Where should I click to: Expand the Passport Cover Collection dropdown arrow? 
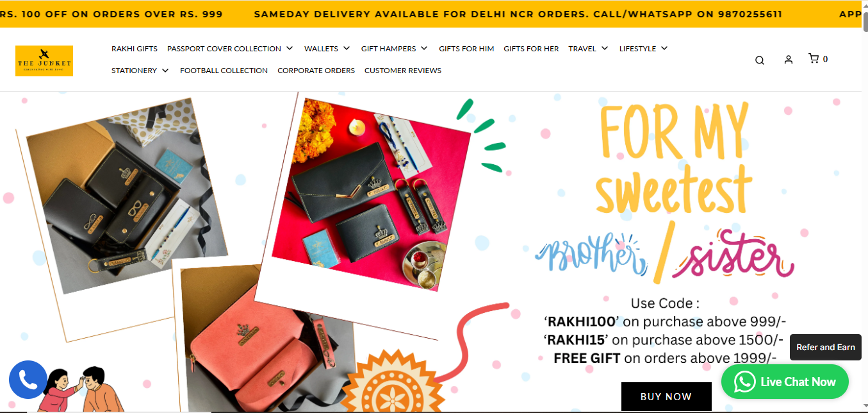point(290,48)
